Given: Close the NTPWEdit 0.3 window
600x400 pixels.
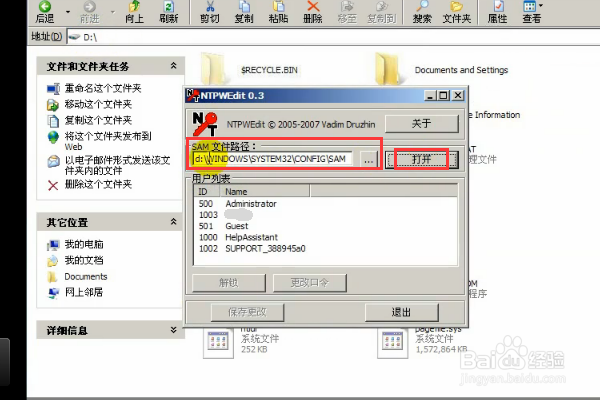Looking at the screenshot, I should pos(458,96).
